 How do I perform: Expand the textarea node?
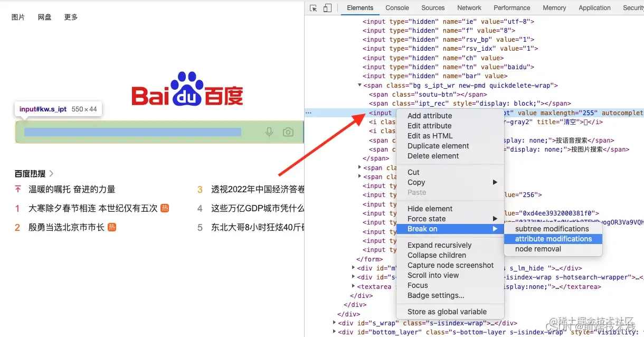[x=353, y=286]
